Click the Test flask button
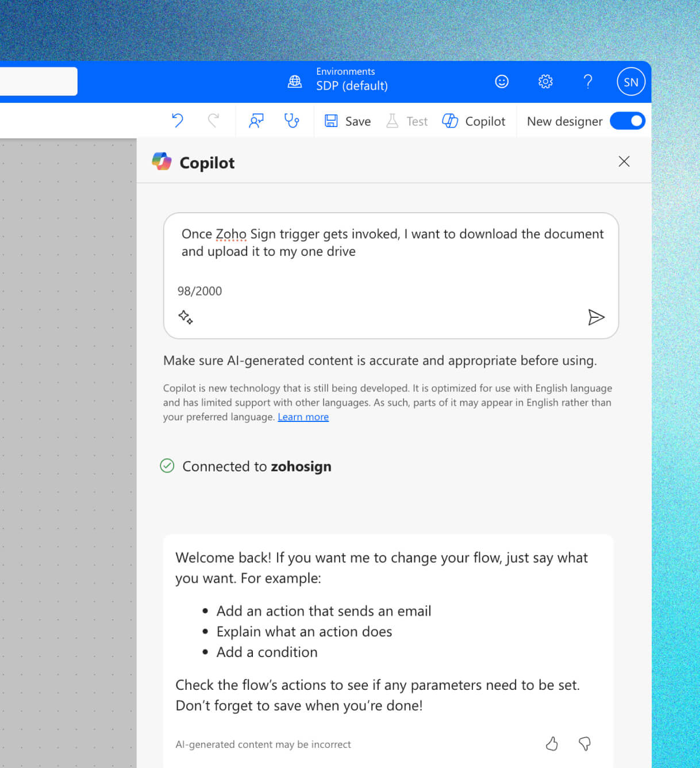700x768 pixels. (x=407, y=121)
